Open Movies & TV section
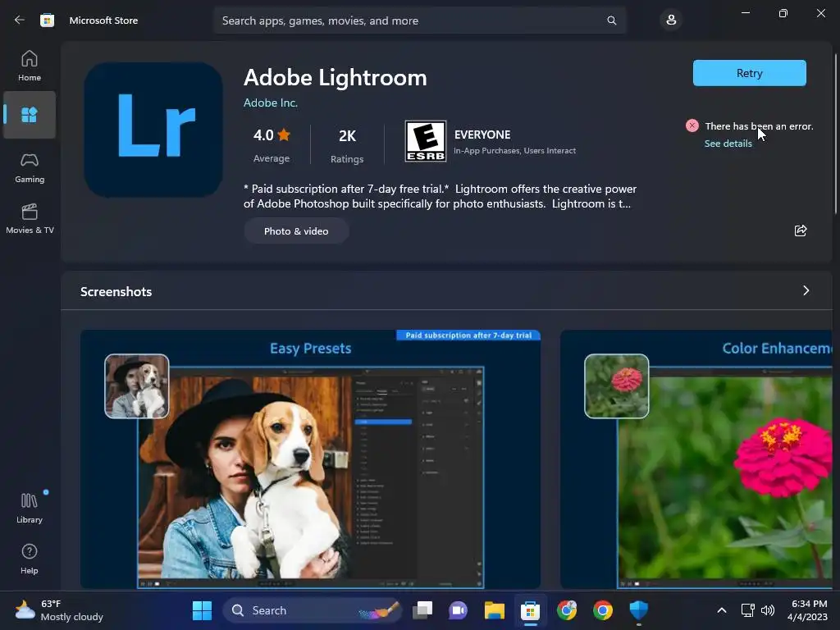The width and height of the screenshot is (840, 630). (30, 218)
